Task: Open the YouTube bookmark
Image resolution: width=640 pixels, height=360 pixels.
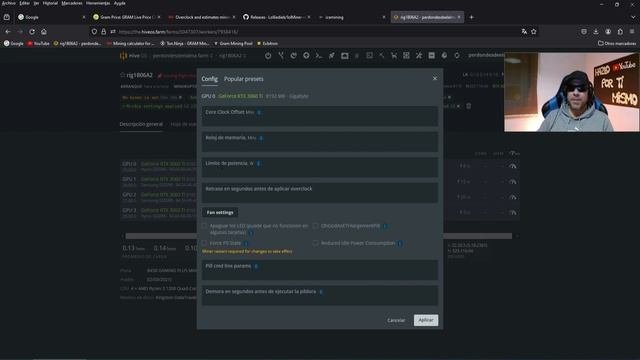Action: [x=38, y=43]
